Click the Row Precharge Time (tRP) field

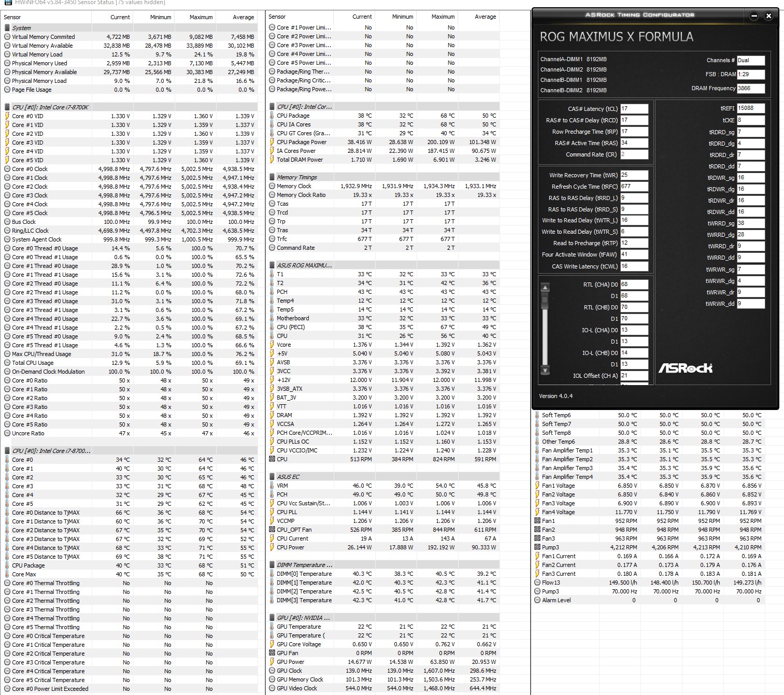click(x=634, y=132)
